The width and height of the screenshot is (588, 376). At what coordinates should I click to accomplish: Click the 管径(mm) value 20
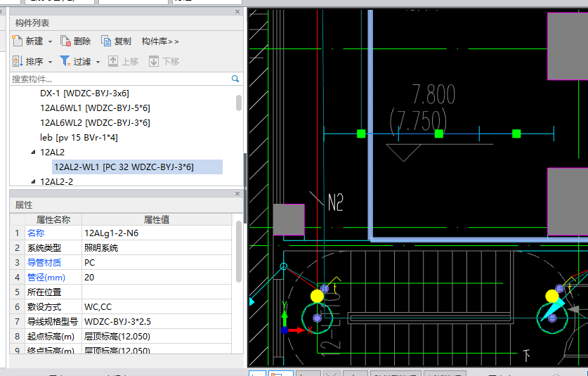tap(157, 278)
